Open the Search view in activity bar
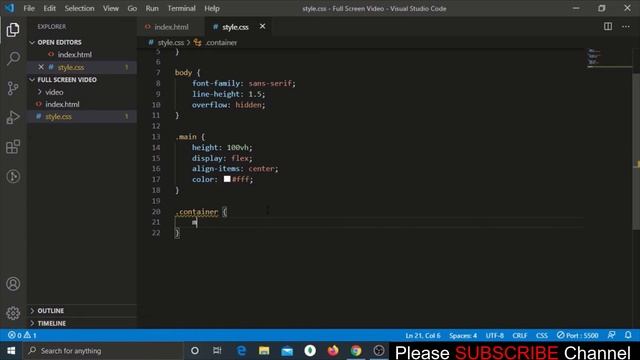640x360 pixels. pos(13,58)
